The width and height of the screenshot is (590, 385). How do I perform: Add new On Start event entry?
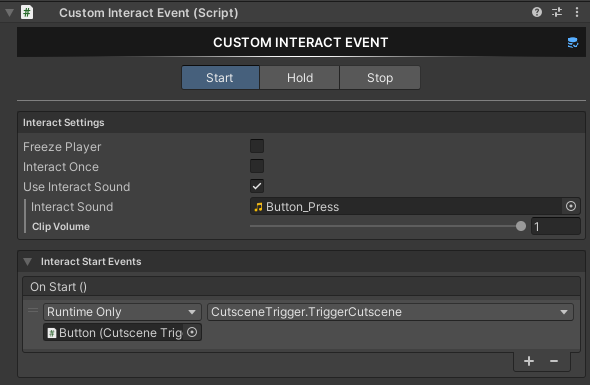point(529,361)
